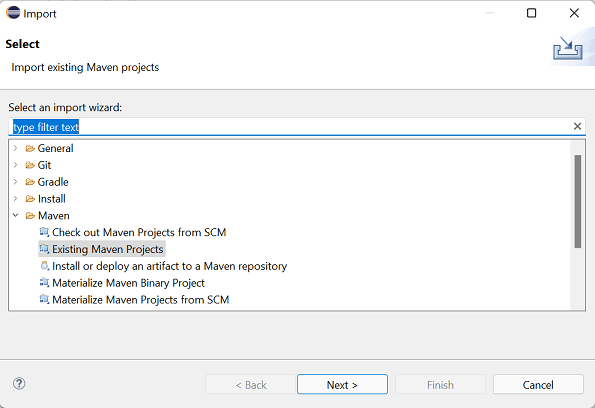
Task: Click the Next button
Action: click(342, 384)
